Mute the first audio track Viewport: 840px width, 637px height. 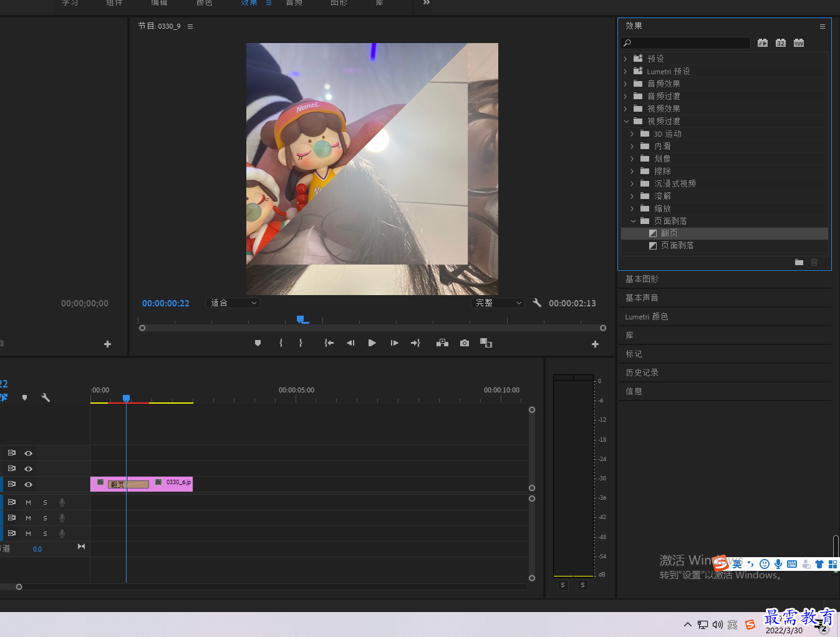(x=28, y=502)
